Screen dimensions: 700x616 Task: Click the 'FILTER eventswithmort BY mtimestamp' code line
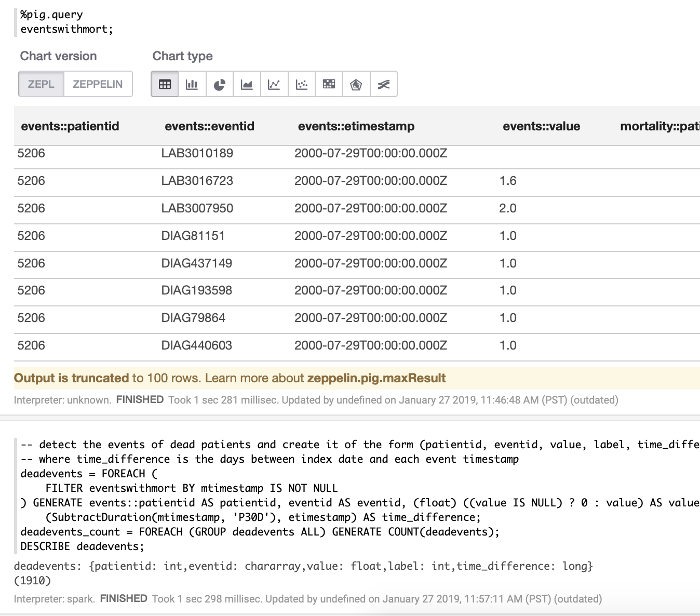click(192, 488)
